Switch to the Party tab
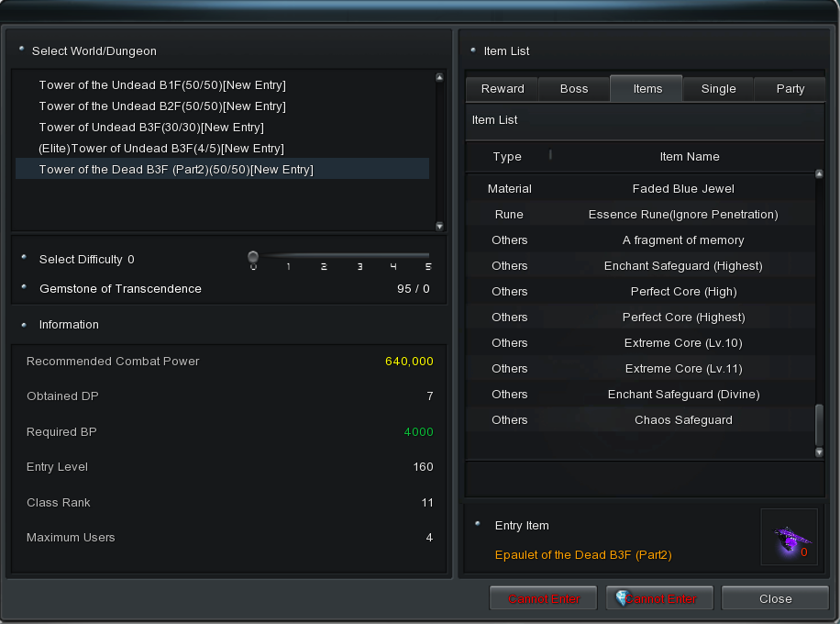This screenshot has width=840, height=624. tap(790, 89)
